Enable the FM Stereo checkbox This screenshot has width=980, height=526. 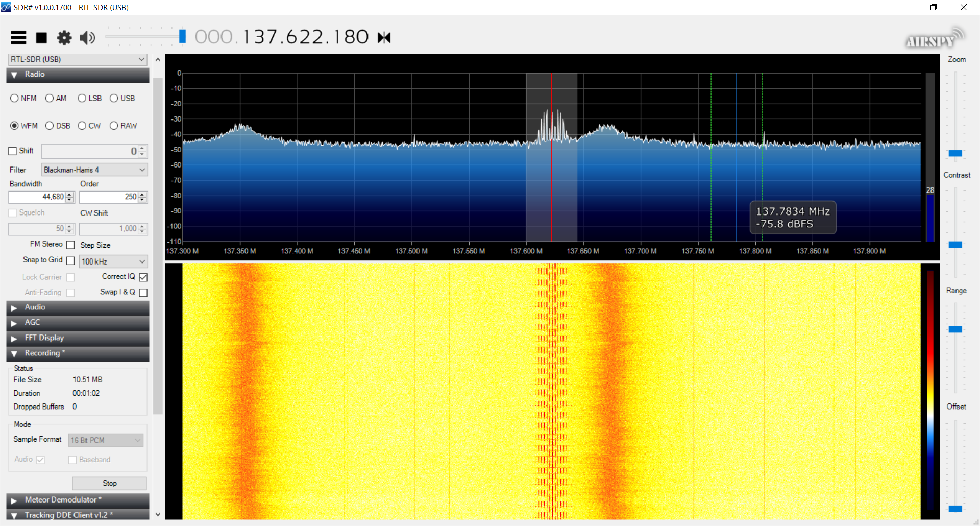(70, 245)
